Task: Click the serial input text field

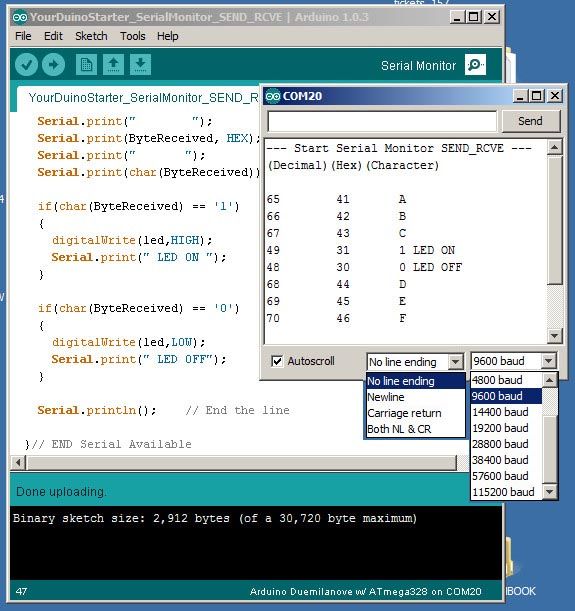Action: coord(382,121)
